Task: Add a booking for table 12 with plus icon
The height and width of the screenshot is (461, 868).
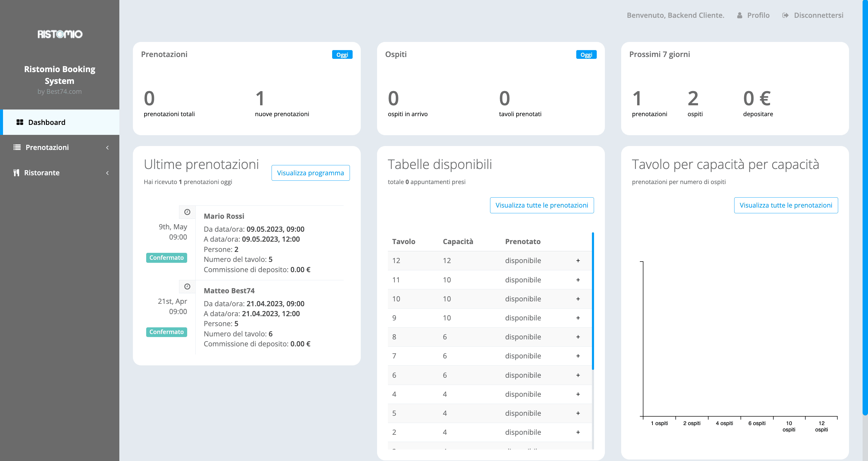Action: [578, 260]
